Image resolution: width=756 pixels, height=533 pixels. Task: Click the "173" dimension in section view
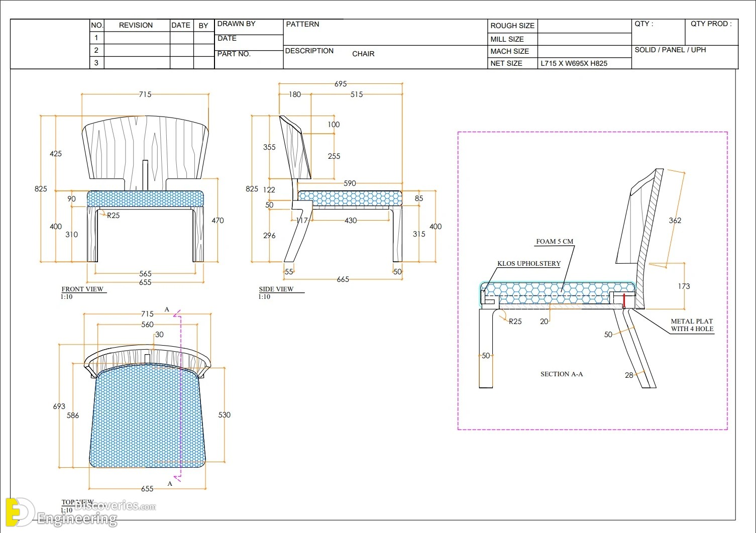pos(684,286)
